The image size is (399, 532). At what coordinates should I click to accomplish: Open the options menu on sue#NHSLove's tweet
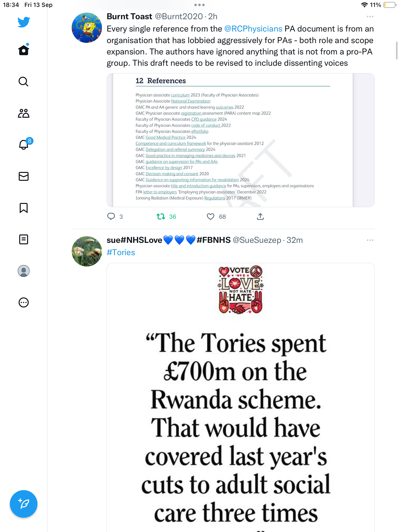pyautogui.click(x=370, y=240)
